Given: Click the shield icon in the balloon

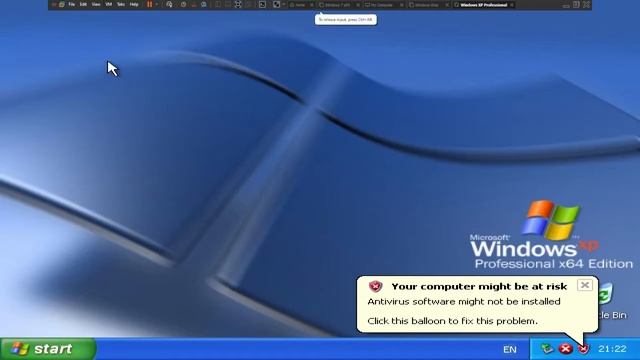Looking at the screenshot, I should (376, 286).
